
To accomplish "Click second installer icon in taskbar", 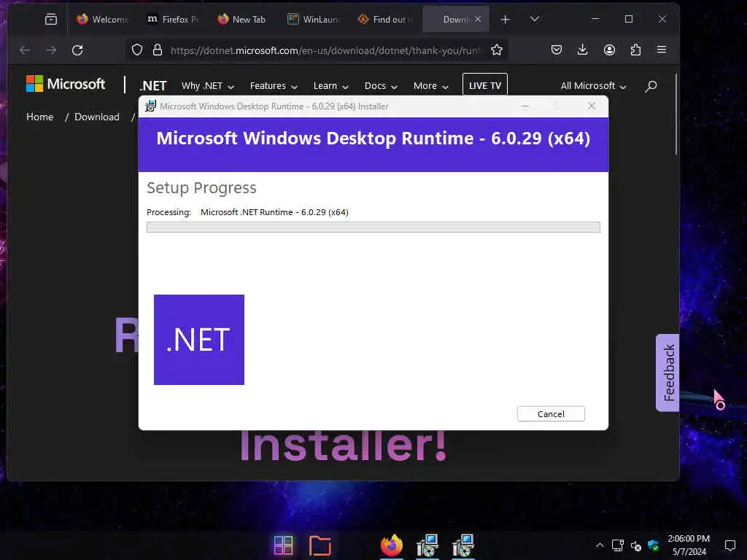I will pos(463,545).
